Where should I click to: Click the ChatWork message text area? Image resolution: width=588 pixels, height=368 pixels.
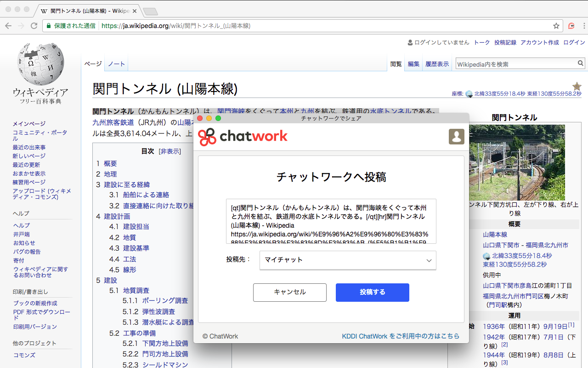coord(331,221)
